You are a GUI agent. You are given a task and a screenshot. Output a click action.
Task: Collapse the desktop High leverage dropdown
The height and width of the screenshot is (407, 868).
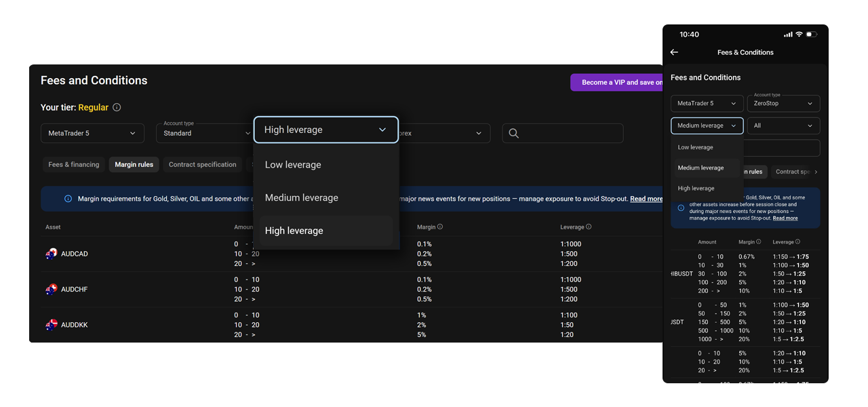326,130
